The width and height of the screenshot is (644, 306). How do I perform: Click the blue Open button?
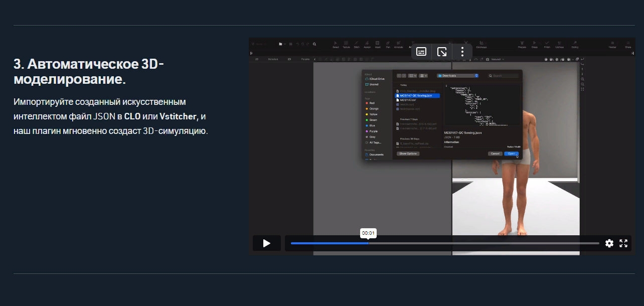pos(511,154)
